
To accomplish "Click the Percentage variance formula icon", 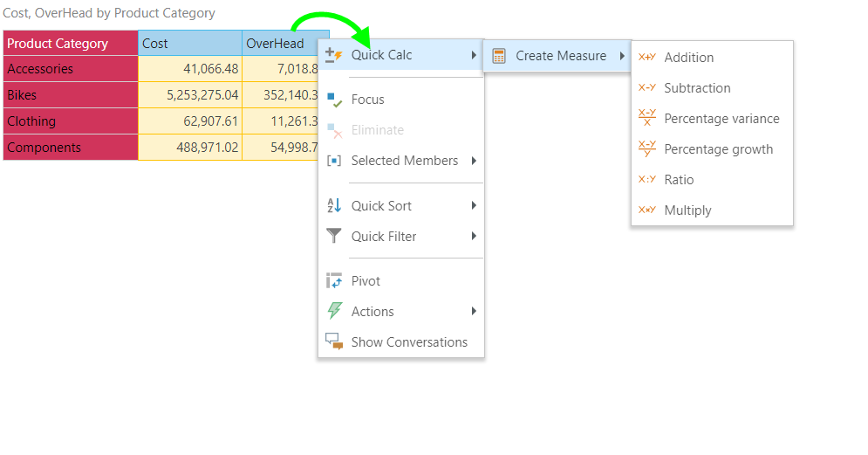I will click(x=646, y=119).
